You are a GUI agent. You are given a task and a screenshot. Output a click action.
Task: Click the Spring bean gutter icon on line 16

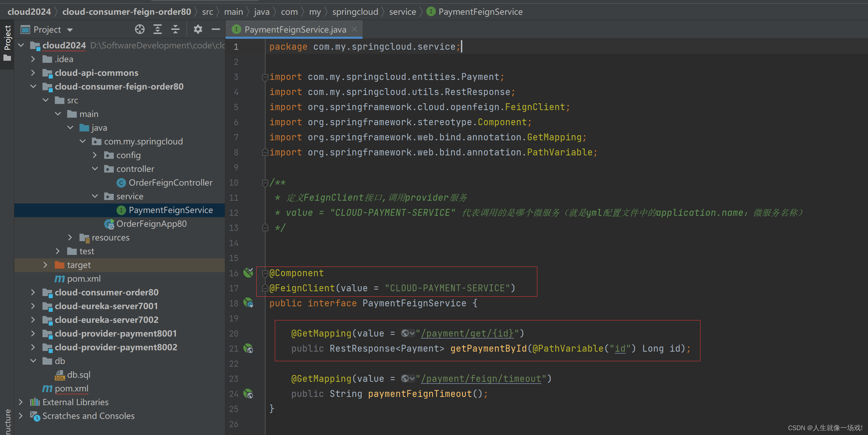[x=248, y=273]
